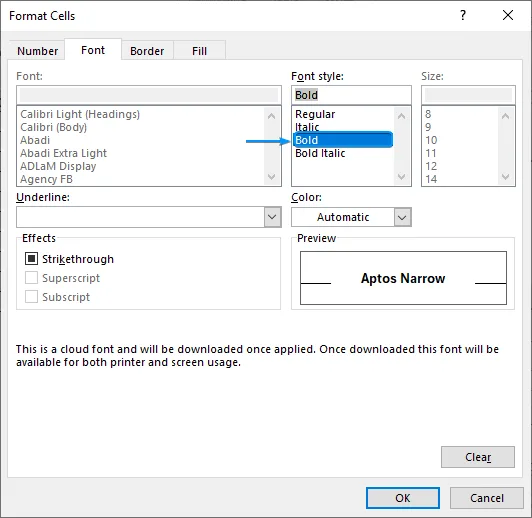The width and height of the screenshot is (532, 518).
Task: Select the Font tab
Action: pos(93,50)
